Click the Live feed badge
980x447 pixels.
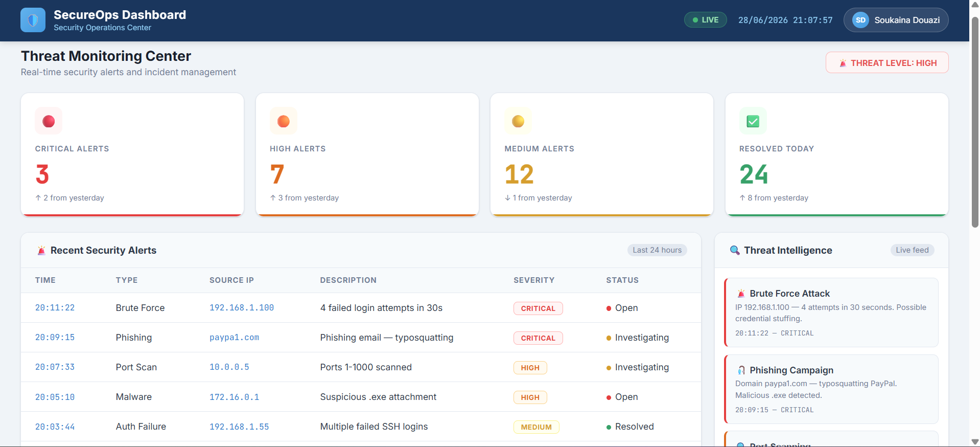point(912,250)
